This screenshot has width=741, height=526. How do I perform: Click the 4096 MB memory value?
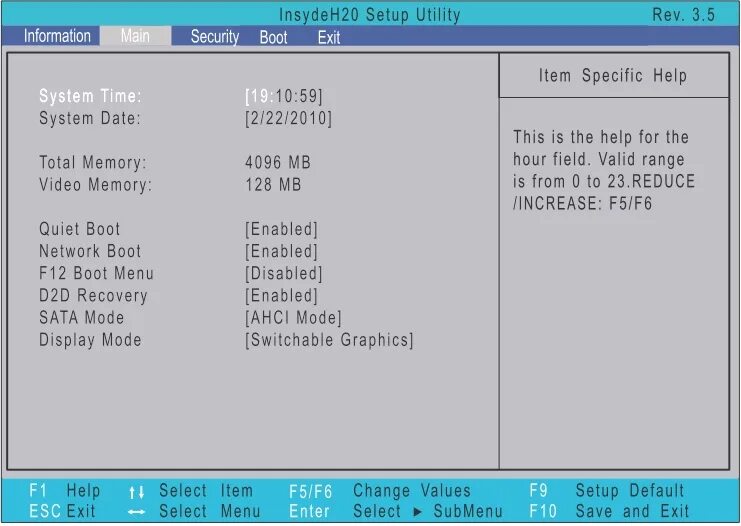[x=278, y=163]
